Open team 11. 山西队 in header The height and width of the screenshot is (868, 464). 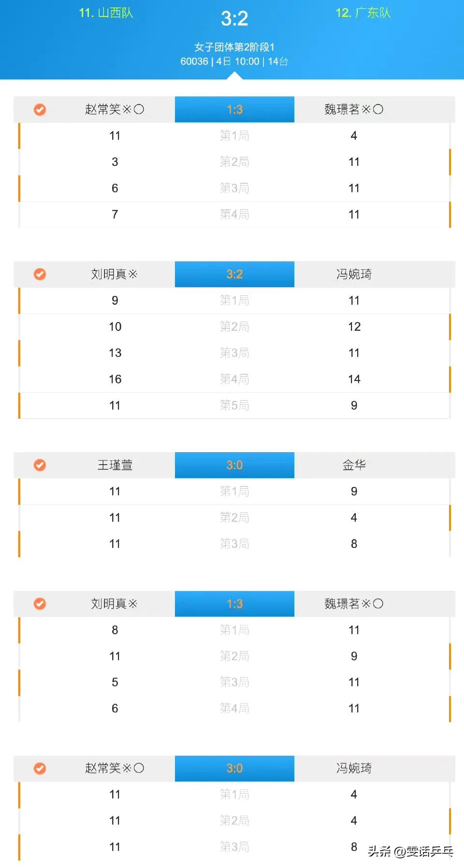click(106, 13)
